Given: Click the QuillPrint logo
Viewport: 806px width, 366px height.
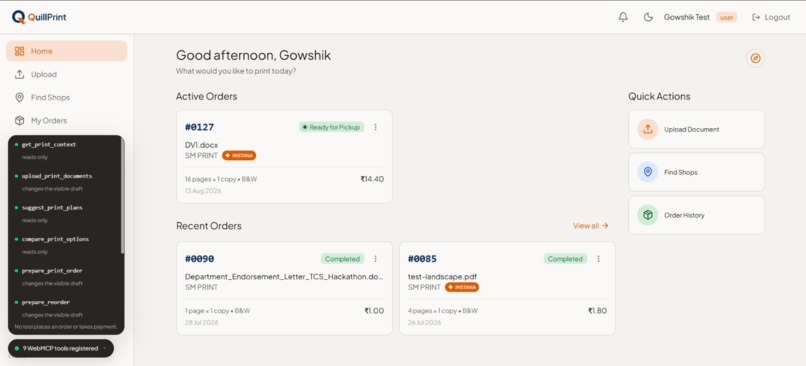Looking at the screenshot, I should [39, 17].
